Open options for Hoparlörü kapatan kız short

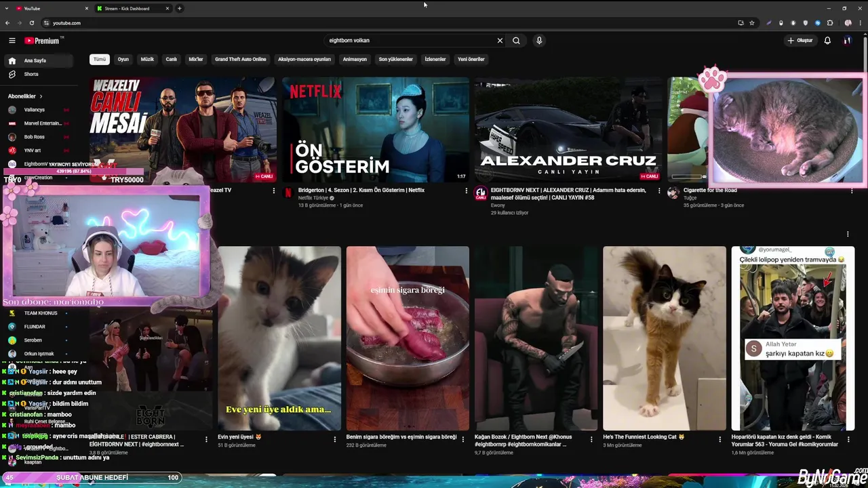point(849,439)
